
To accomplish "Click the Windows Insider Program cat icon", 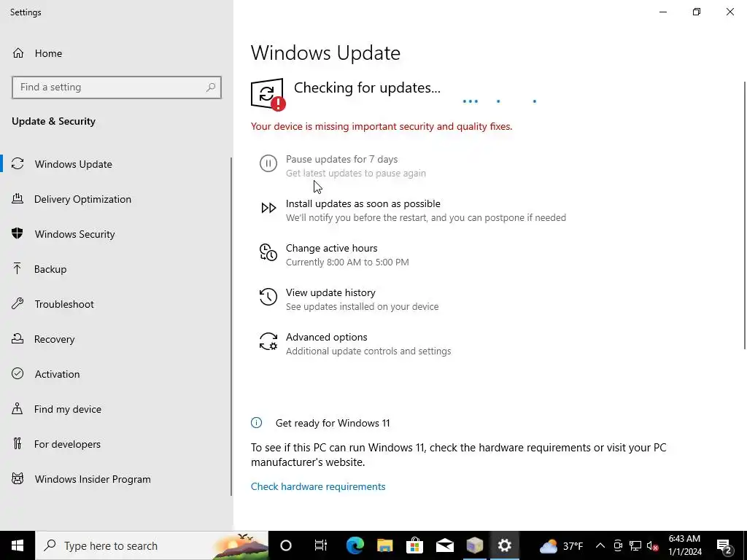I will click(x=18, y=478).
